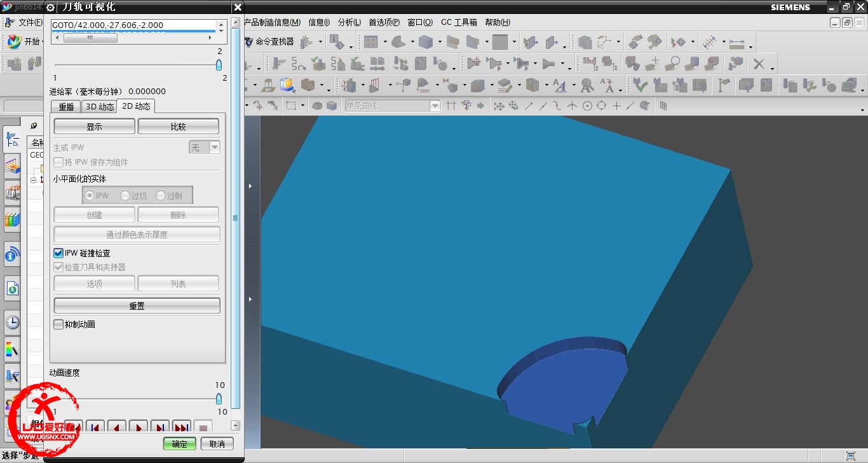Click the WCS coordinate axes icon
The width and height of the screenshot is (868, 463).
[x=604, y=42]
